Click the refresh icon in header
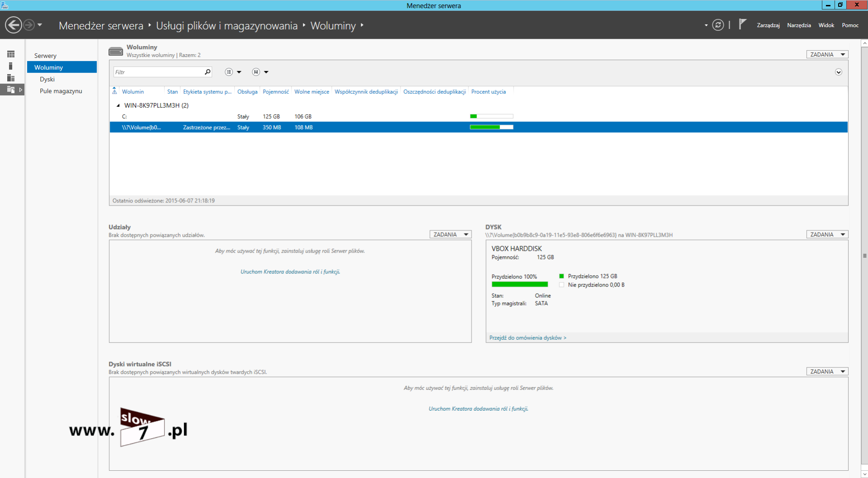Viewport: 868px width, 478px height. point(718,25)
